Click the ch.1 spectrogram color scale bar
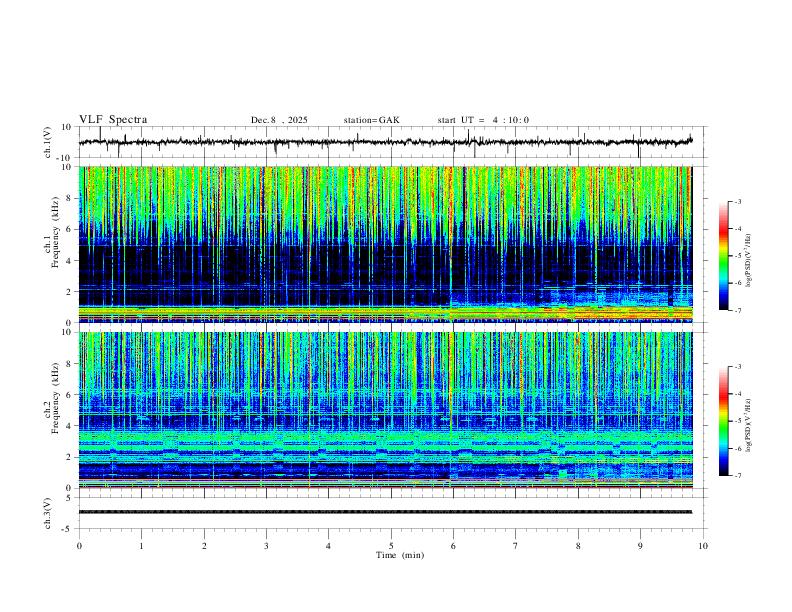 click(x=724, y=256)
